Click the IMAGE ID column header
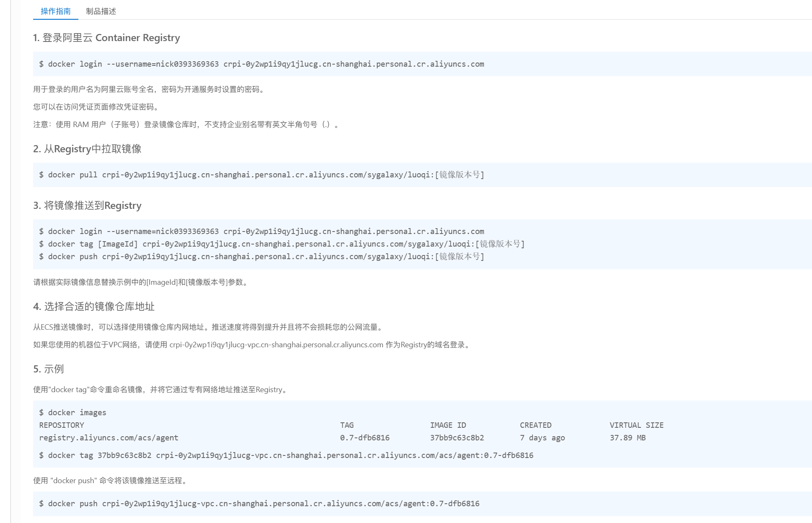812x523 pixels. [x=448, y=425]
